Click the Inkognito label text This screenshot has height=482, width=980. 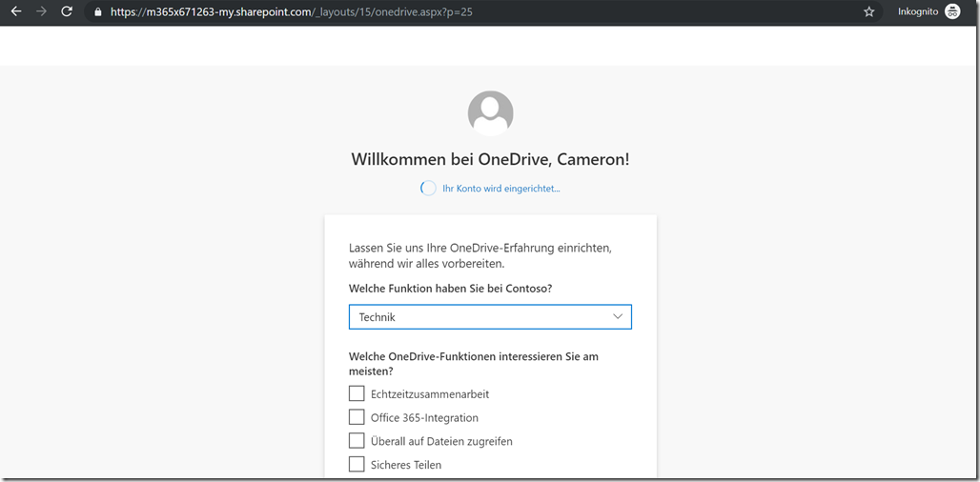click(x=918, y=11)
